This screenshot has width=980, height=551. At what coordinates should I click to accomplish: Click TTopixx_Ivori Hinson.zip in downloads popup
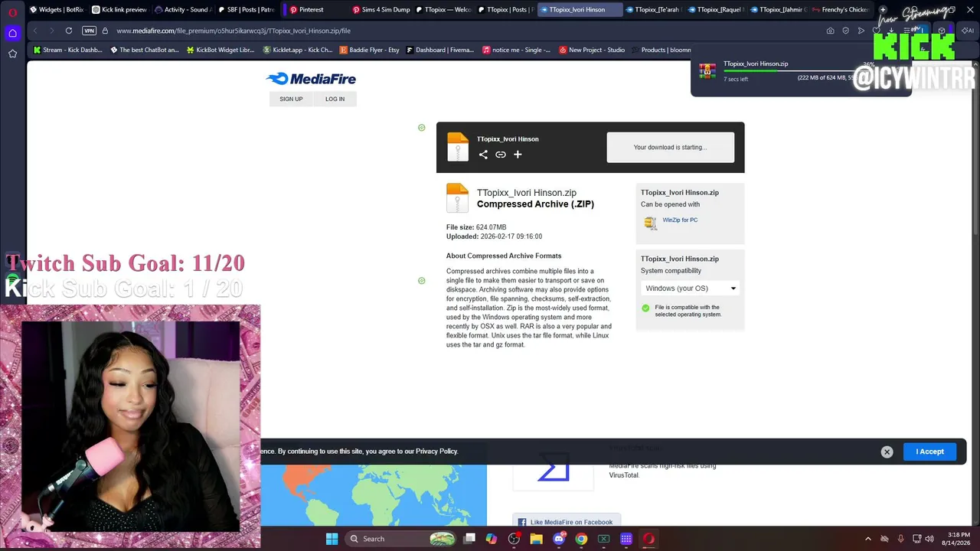tap(756, 64)
